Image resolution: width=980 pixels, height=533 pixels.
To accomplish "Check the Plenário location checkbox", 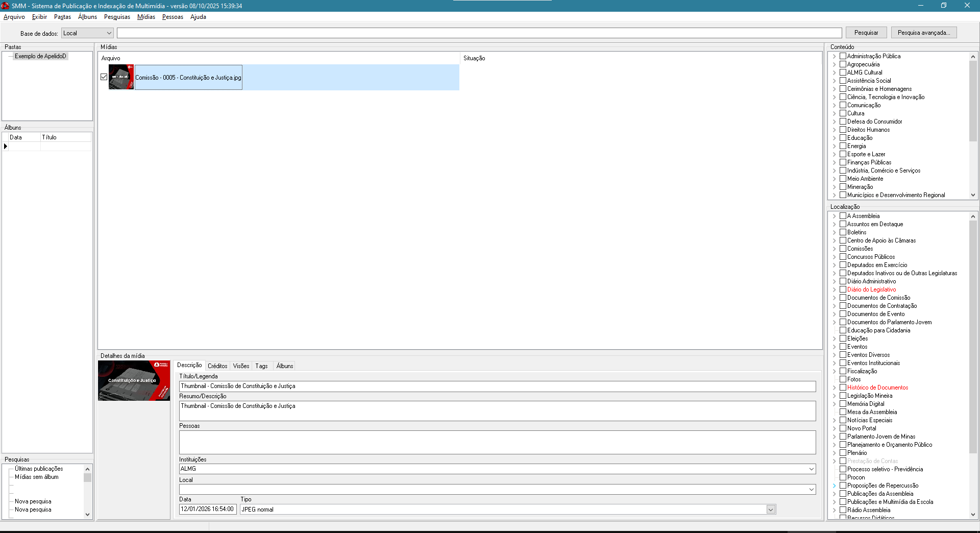I will tap(843, 453).
